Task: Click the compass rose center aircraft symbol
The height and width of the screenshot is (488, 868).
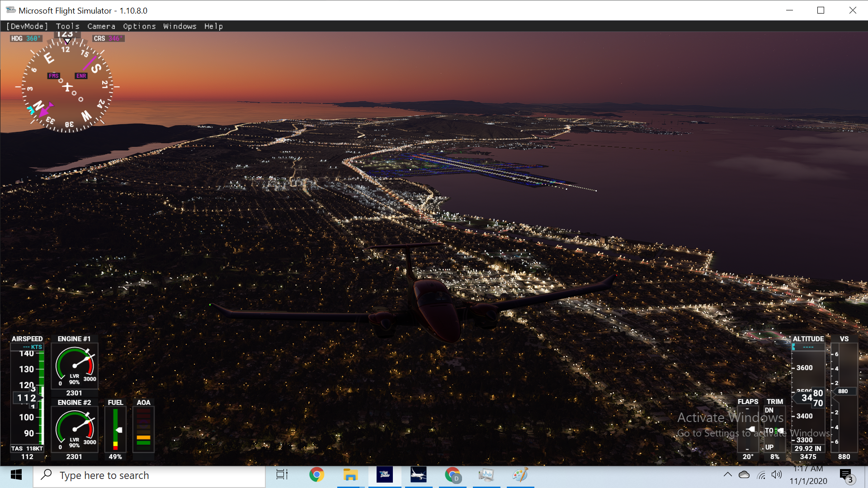Action: (x=68, y=87)
